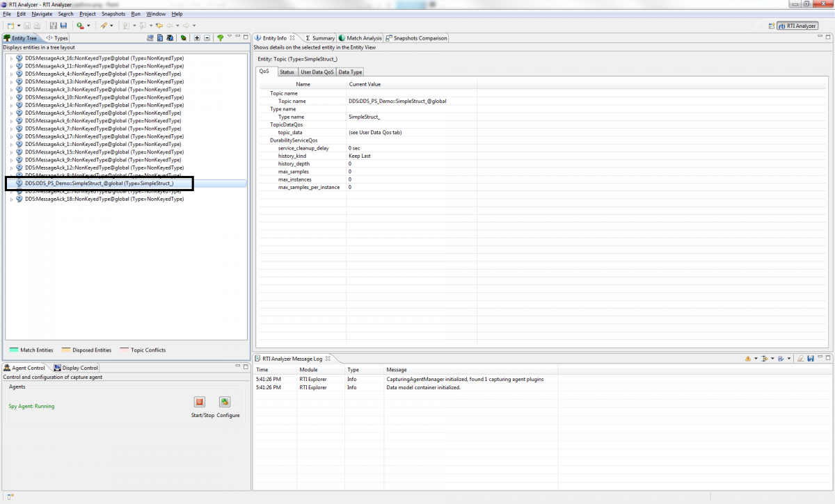The image size is (835, 504).
Task: Click the Open Perspective icon
Action: pos(771,26)
